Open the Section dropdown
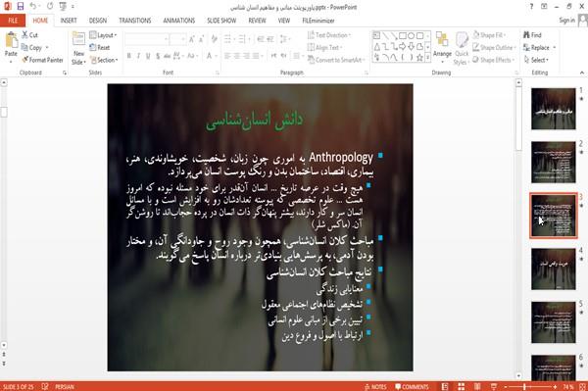Image resolution: width=588 pixels, height=391 pixels. point(104,60)
